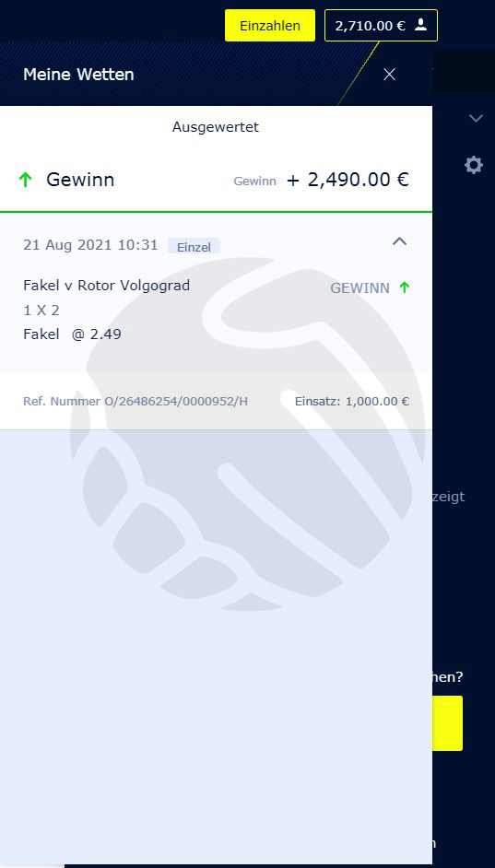Select the Ausgewertet tab
Screen dimensions: 495x868
click(x=216, y=127)
